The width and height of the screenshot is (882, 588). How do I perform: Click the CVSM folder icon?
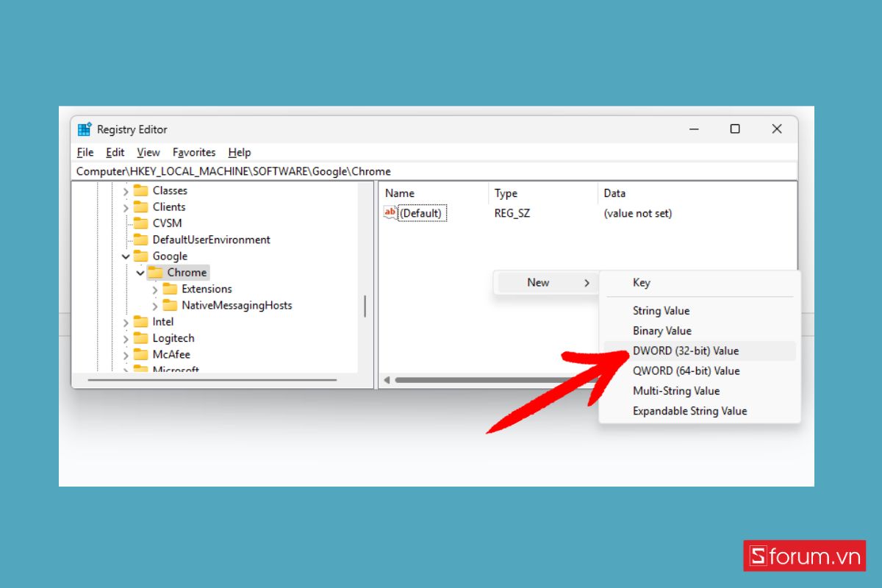coord(140,223)
